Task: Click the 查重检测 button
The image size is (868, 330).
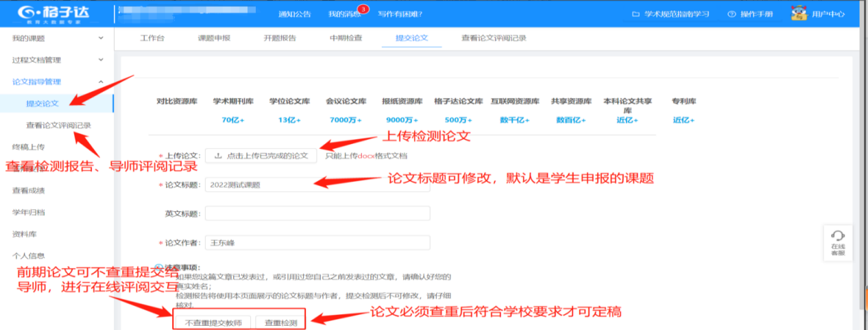Action: pos(280,322)
